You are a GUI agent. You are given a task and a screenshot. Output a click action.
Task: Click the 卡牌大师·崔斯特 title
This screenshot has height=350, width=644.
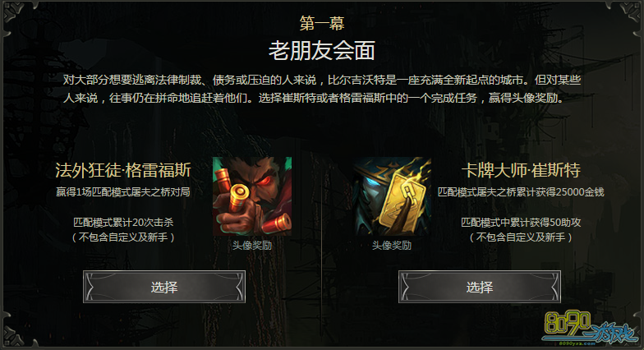521,170
